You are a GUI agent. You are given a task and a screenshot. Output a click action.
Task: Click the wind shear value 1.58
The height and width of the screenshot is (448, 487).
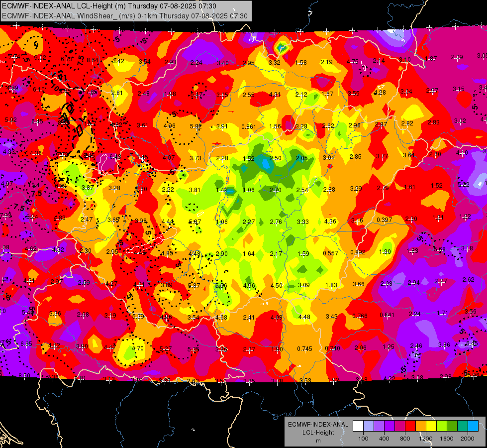(301, 63)
